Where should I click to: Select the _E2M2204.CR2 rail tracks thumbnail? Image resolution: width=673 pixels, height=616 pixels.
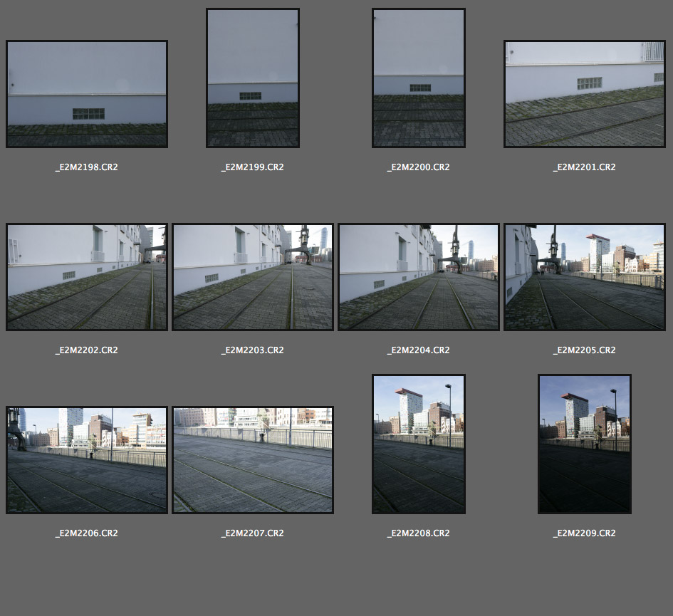[x=419, y=277]
